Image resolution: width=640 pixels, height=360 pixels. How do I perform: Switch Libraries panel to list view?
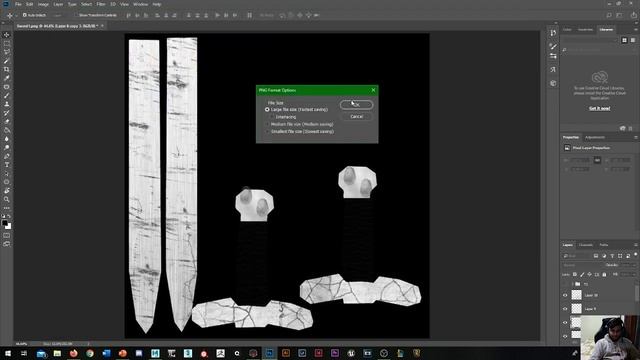pyautogui.click(x=633, y=40)
